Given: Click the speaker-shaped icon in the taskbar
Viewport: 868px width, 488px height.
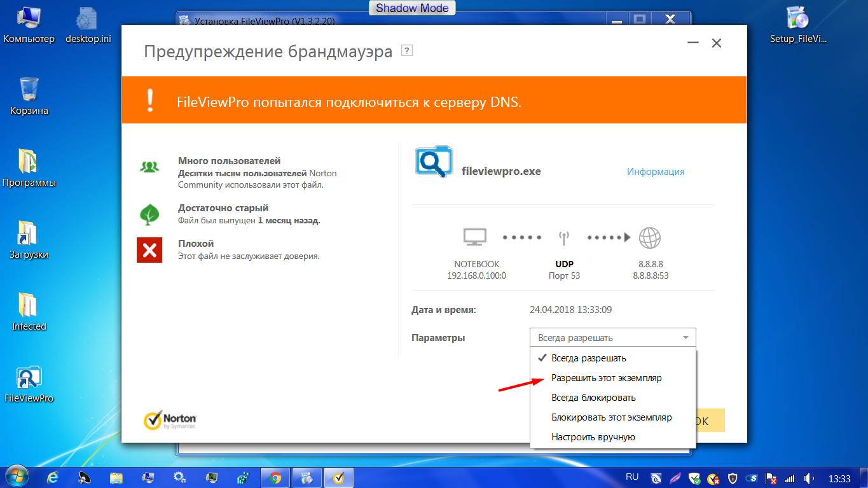Looking at the screenshot, I should (85, 477).
